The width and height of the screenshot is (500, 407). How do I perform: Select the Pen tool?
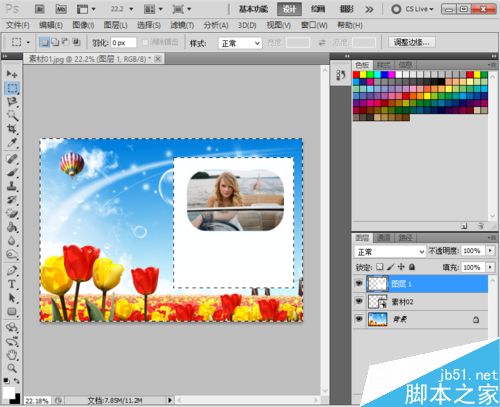pos(12,270)
